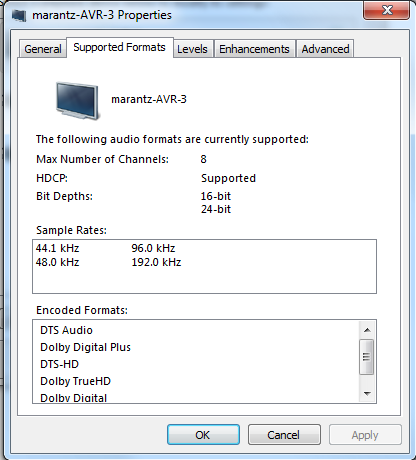Click the greyed-out Apply button
The width and height of the screenshot is (416, 460).
365,435
